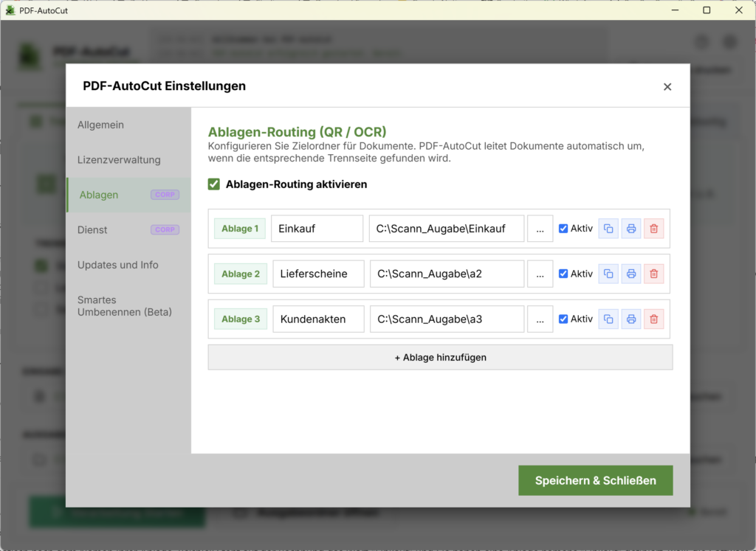756x551 pixels.
Task: Edit path field C:\Scann_Augabe\a3
Action: click(x=447, y=319)
